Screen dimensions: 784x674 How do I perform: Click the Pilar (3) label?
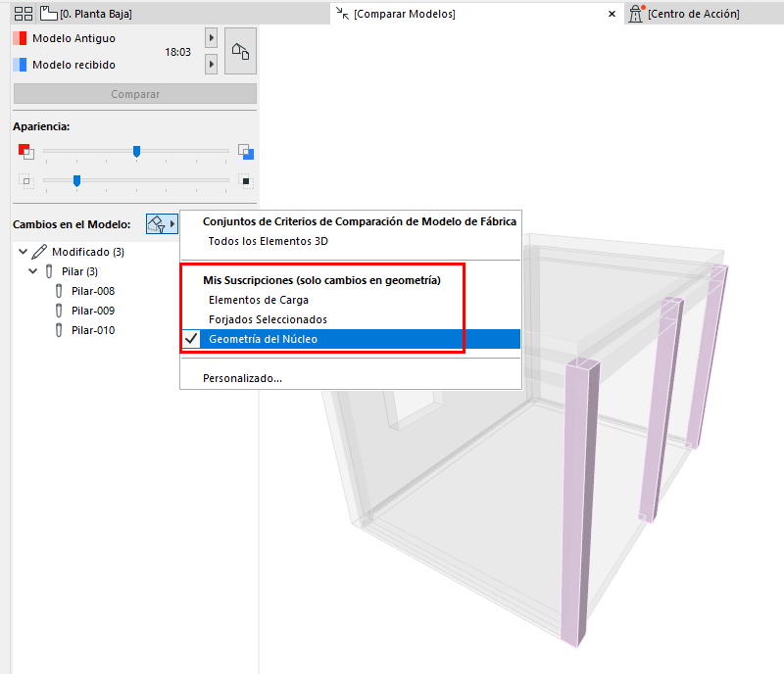pyautogui.click(x=79, y=271)
